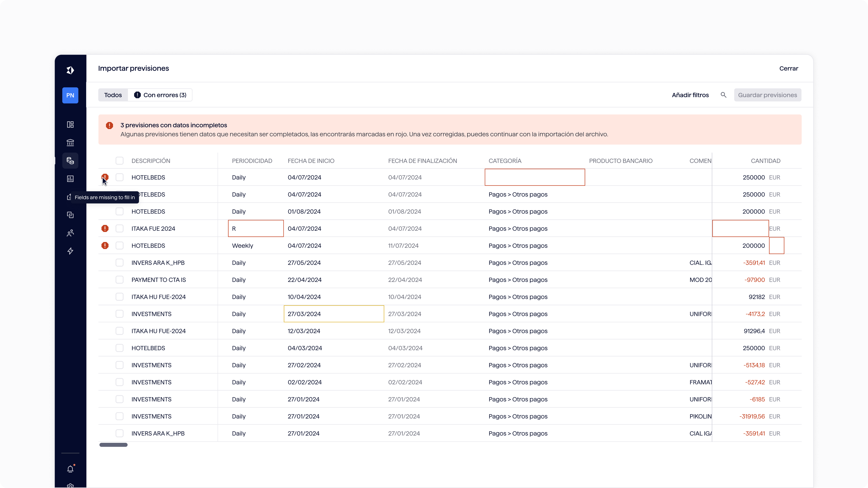Click the error icon on ITAKA FUE 2024 row

point(105,229)
